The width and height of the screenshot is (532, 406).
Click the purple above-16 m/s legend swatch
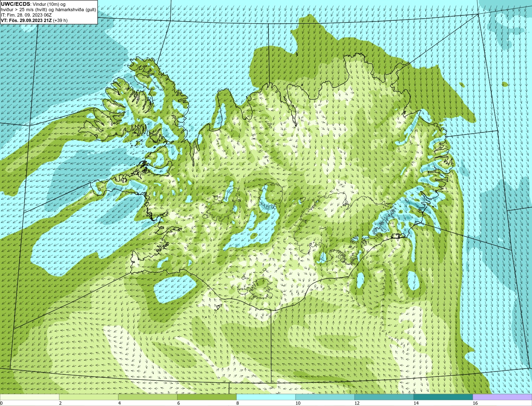click(502, 397)
